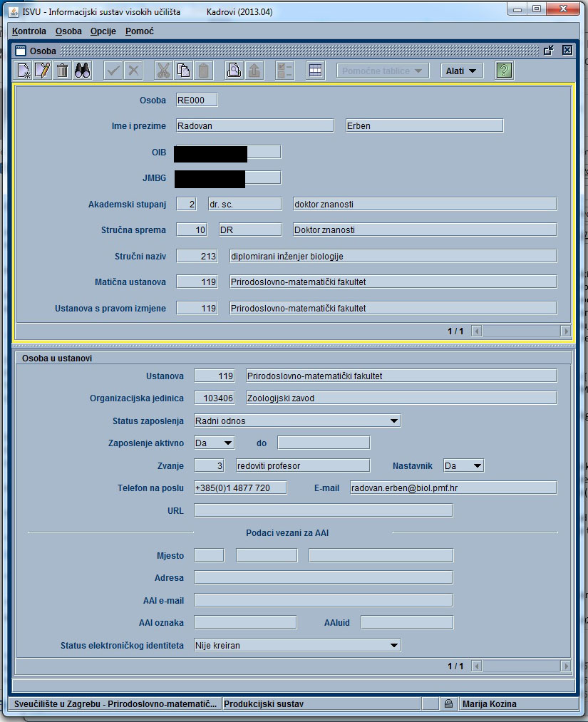588x722 pixels.
Task: Click the paste clipboard icon
Action: point(204,71)
